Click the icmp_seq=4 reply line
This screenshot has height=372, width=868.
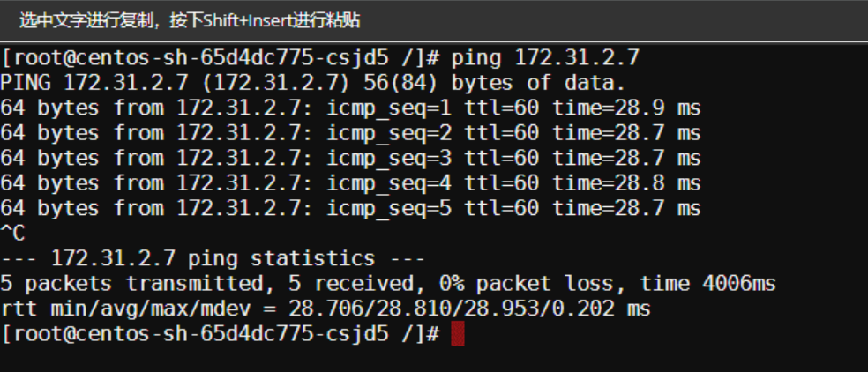350,183
